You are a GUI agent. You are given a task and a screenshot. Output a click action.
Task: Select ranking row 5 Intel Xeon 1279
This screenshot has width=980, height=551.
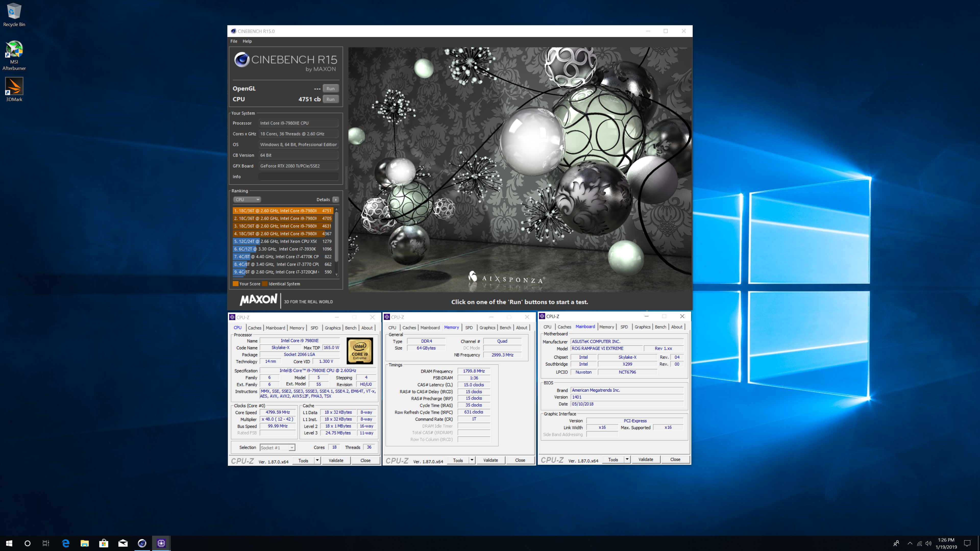(283, 241)
